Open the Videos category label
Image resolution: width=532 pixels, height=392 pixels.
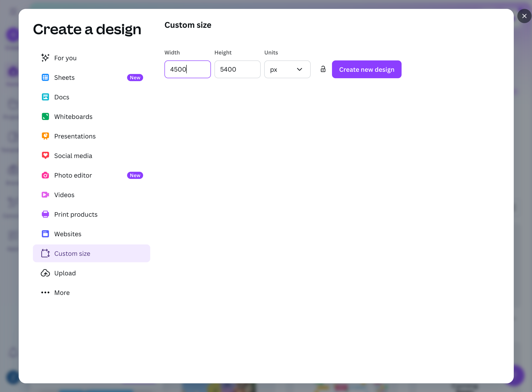[64, 195]
